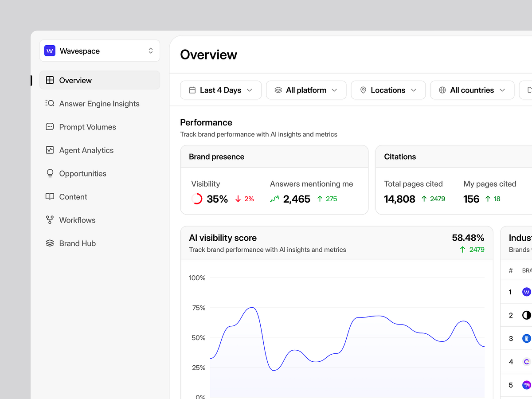Image resolution: width=532 pixels, height=399 pixels.
Task: Click the globe icon in countries filter
Action: coord(442,90)
